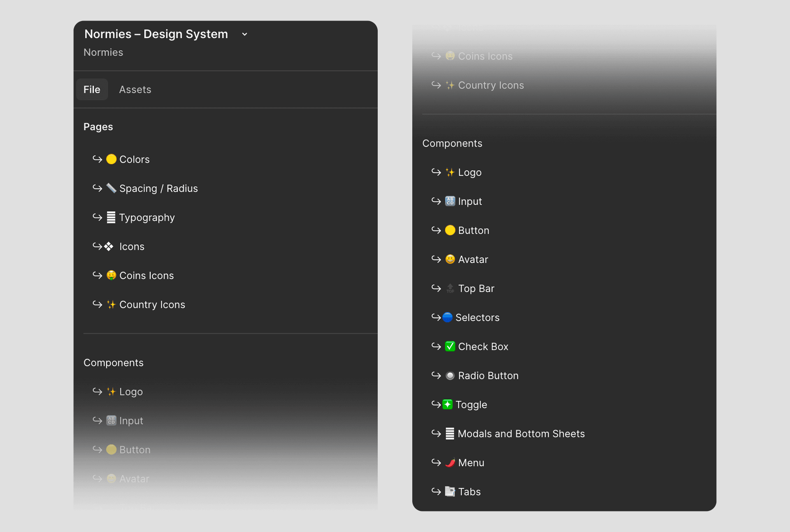
Task: Go to Modals and Bottom Sheets page
Action: pyautogui.click(x=521, y=434)
